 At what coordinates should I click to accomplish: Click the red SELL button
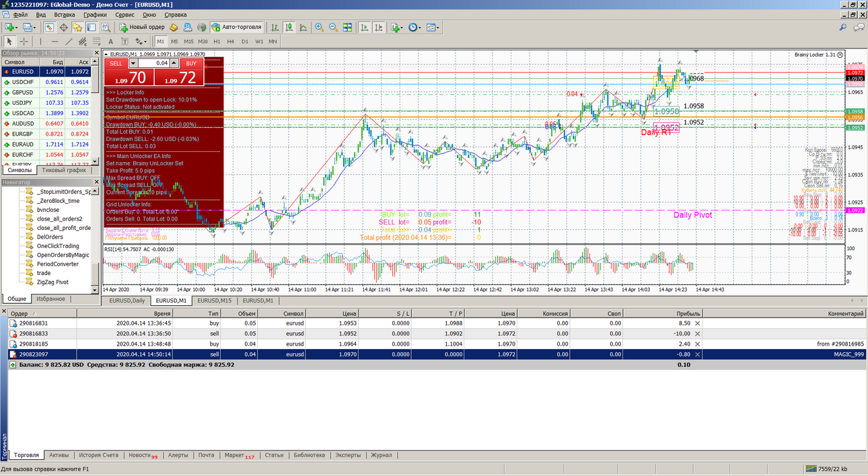tap(116, 63)
